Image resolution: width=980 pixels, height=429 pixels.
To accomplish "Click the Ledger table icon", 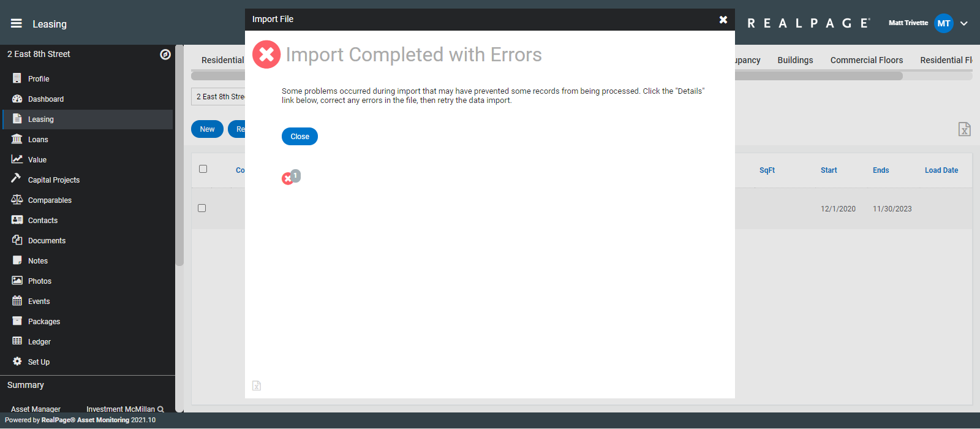I will (x=17, y=341).
